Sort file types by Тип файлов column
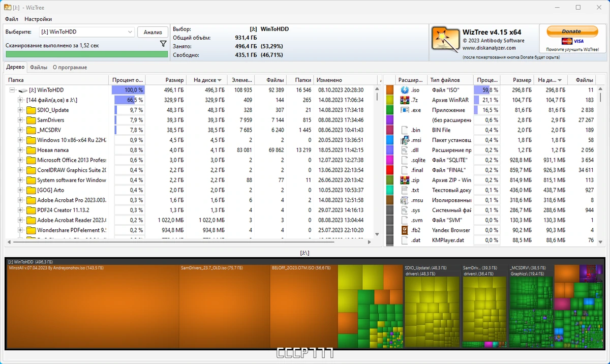 450,80
